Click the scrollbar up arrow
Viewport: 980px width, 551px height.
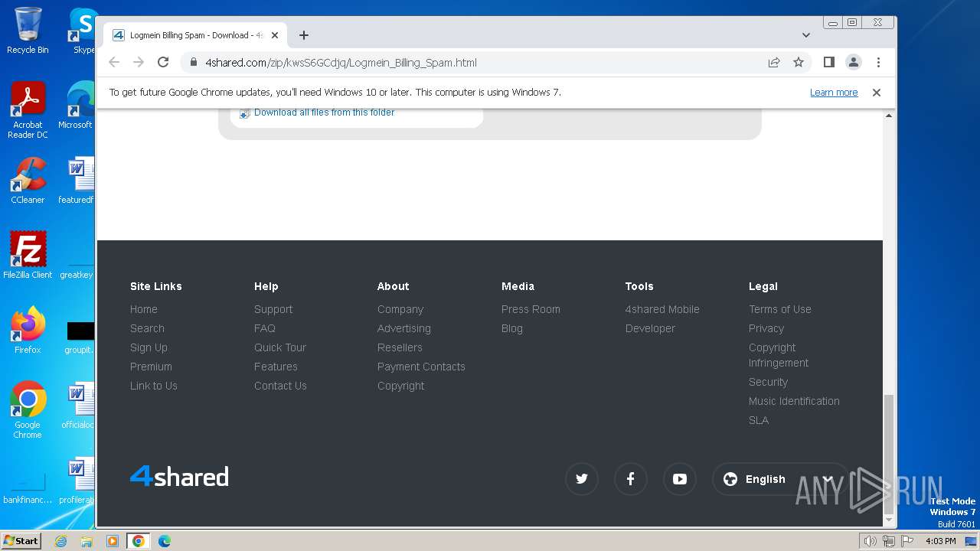pos(889,116)
